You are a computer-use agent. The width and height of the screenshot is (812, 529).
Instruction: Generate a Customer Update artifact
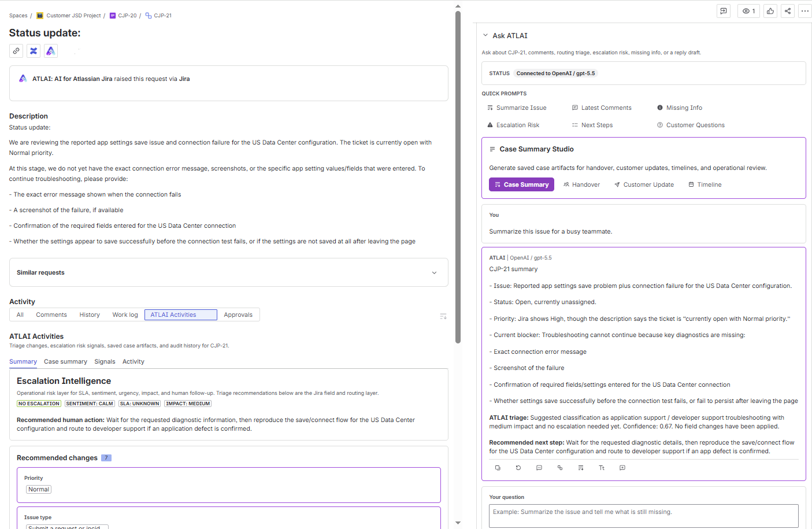pyautogui.click(x=644, y=184)
